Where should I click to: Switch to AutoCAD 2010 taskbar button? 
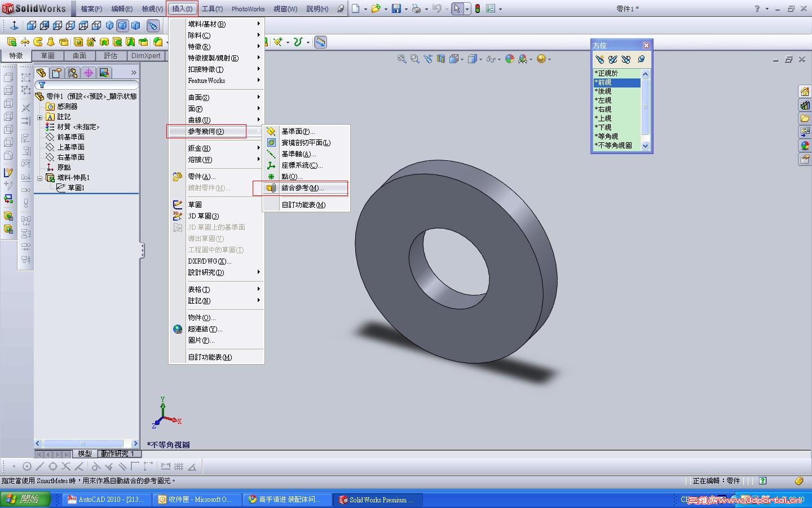(106, 500)
